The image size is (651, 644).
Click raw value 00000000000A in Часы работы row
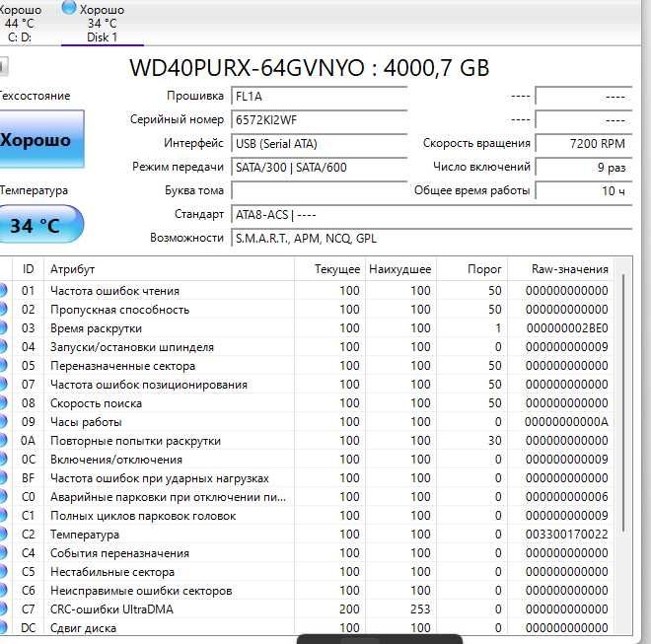tap(566, 422)
